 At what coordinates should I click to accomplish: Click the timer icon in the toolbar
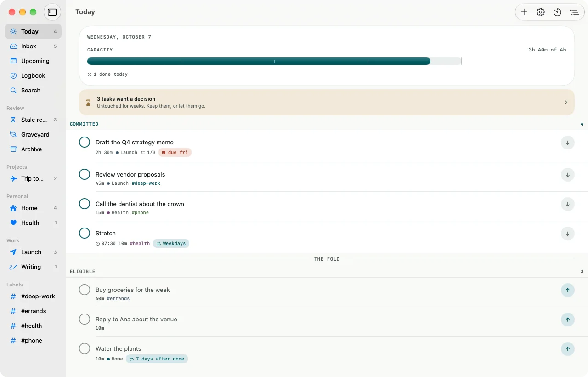tap(557, 12)
